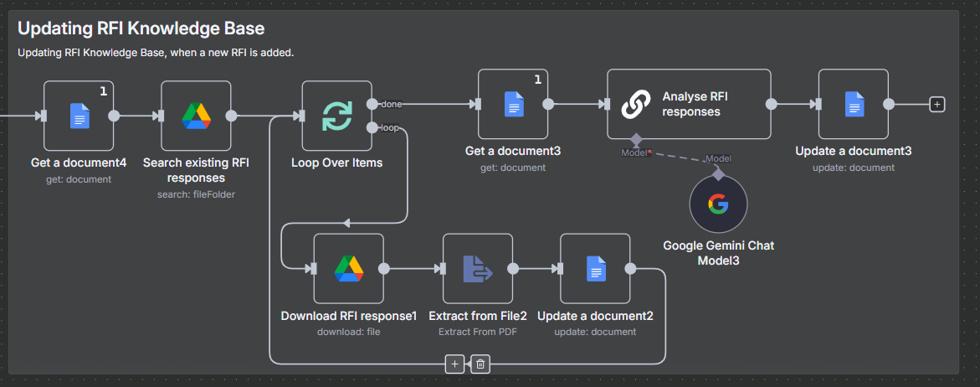The height and width of the screenshot is (387, 980).
Task: Open the Analyse RFI responses chain node
Action: click(x=689, y=104)
